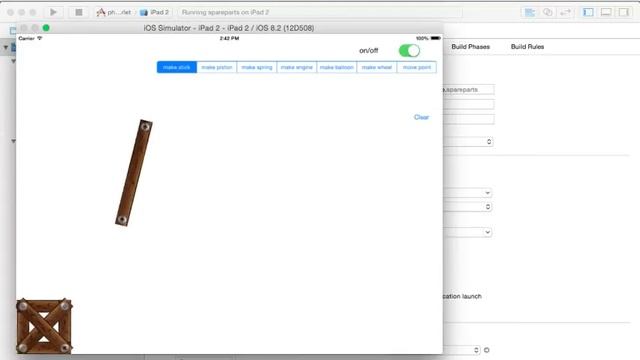Screen dimensions: 640x360
Task: Show the Standard editor in Xcode
Action: (529, 12)
